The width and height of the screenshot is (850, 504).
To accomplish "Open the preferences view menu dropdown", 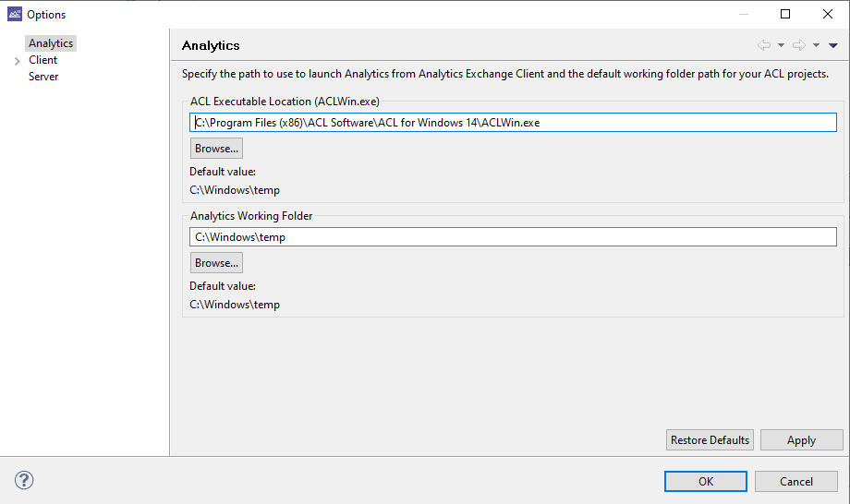I will click(x=833, y=45).
